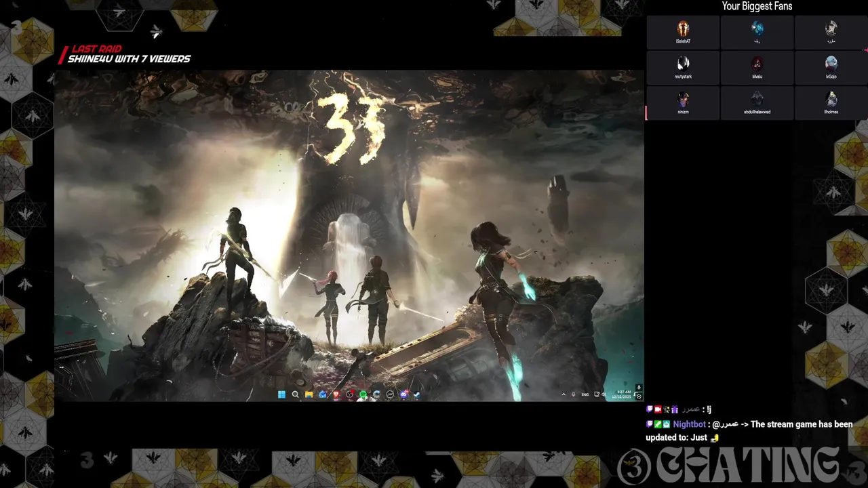868x488 pixels.
Task: Open the Windows Start menu
Action: click(281, 394)
